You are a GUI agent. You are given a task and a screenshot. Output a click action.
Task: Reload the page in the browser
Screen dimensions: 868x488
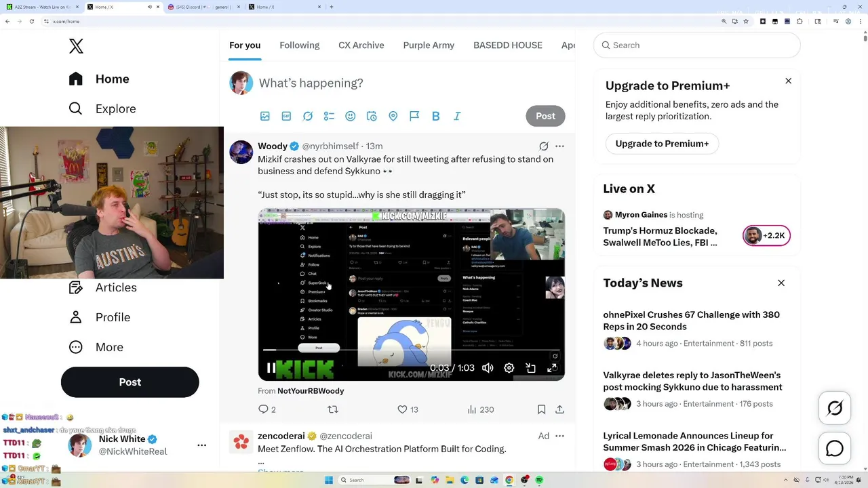(31, 22)
